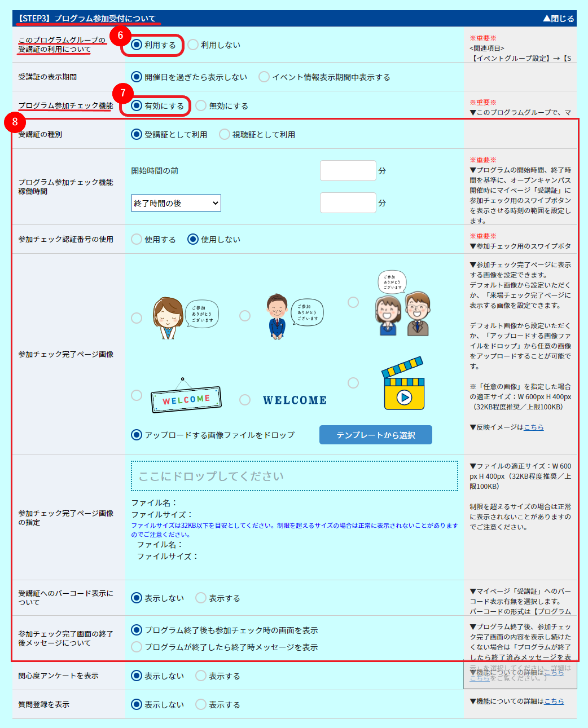Screen dimensions: 588x728
Task: Open こちら link in 質問登録 help
Action: [554, 701]
